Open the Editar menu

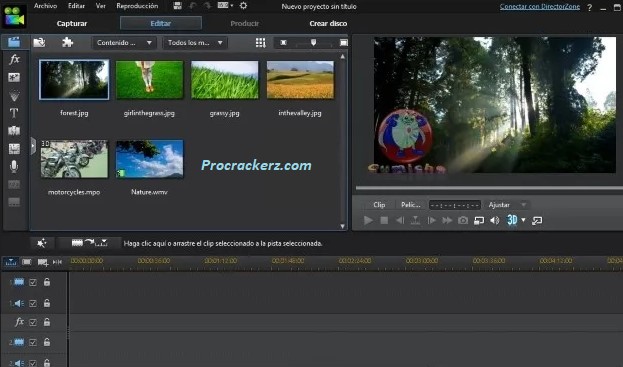click(76, 6)
